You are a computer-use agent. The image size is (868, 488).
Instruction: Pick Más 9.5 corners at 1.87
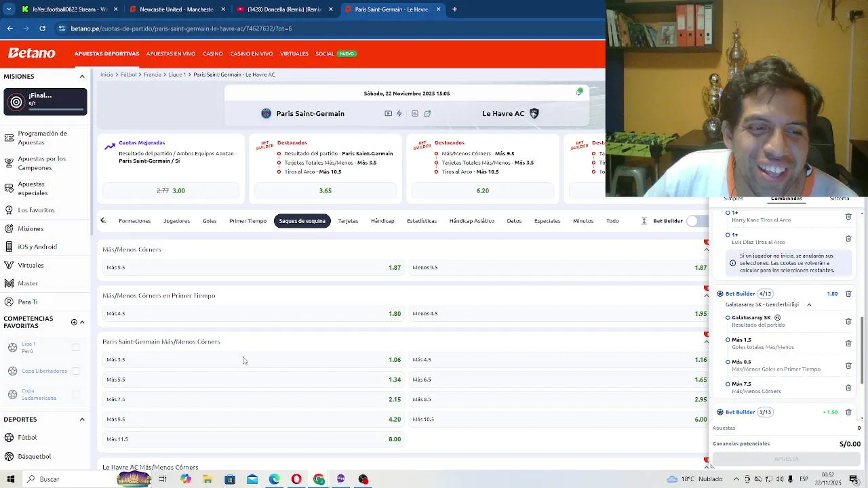[254, 268]
